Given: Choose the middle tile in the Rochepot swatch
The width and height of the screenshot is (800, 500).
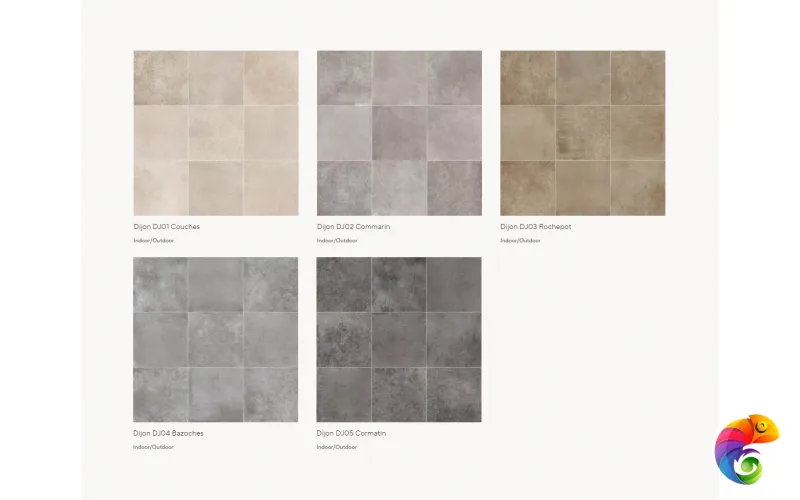Looking at the screenshot, I should tap(582, 133).
